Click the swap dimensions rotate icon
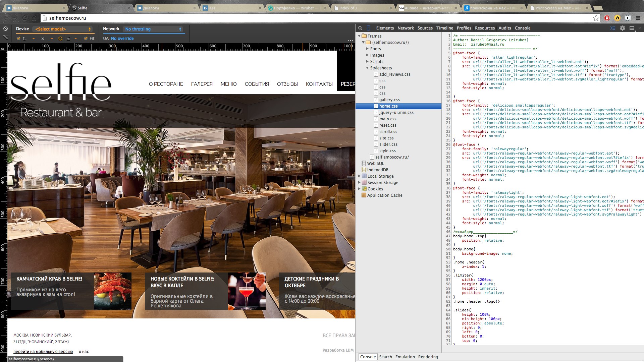Screen dimensions: 644x362 click(x=60, y=39)
